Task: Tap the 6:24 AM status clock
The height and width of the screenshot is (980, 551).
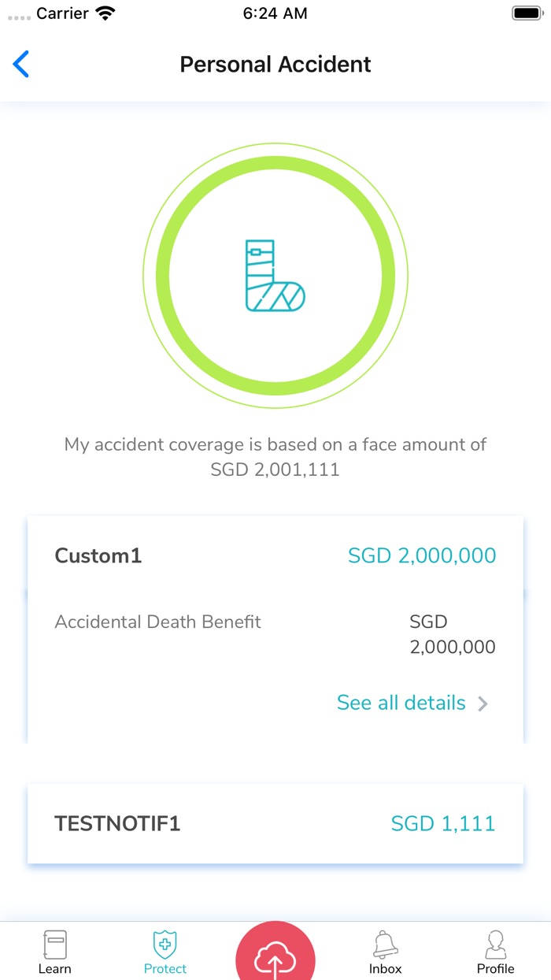Action: pos(275,13)
